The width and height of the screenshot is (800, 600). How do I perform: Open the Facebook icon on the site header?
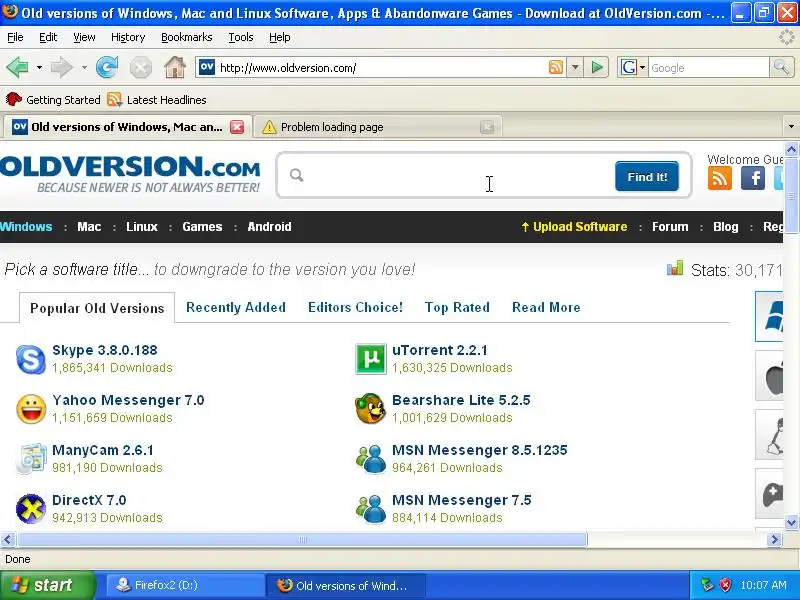(753, 179)
